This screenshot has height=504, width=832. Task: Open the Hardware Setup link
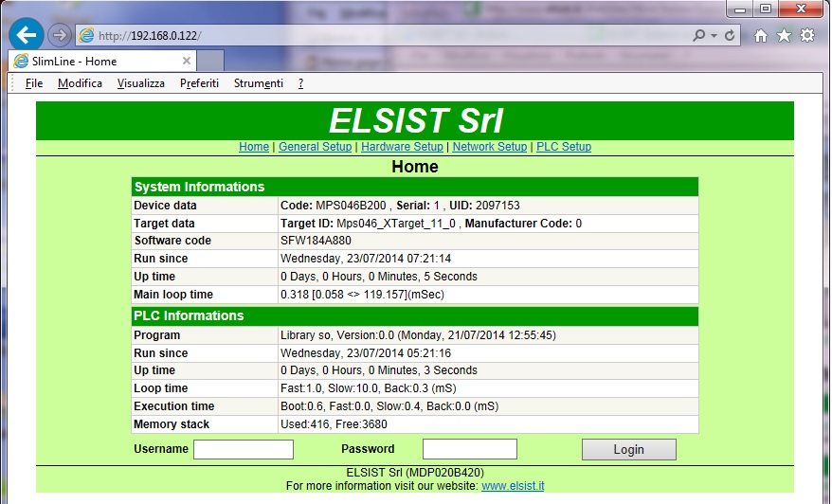click(x=402, y=147)
